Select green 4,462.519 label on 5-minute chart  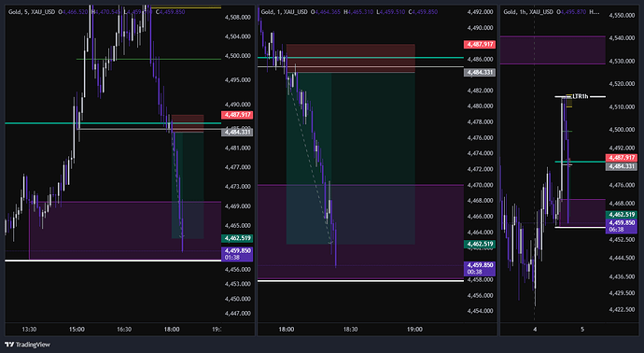237,238
